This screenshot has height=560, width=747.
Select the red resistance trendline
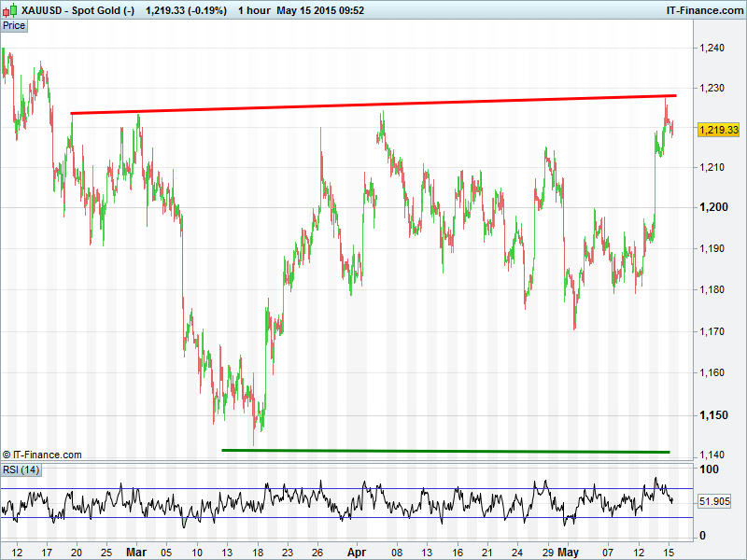(373, 105)
